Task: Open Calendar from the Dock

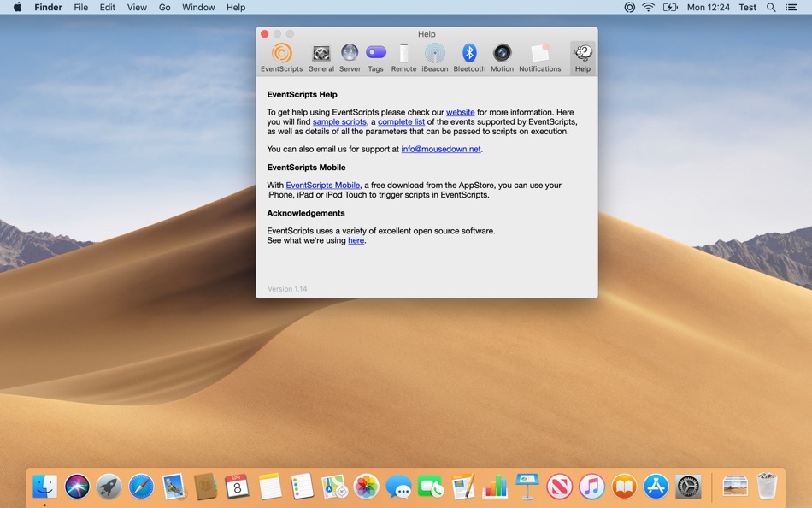Action: click(x=237, y=487)
